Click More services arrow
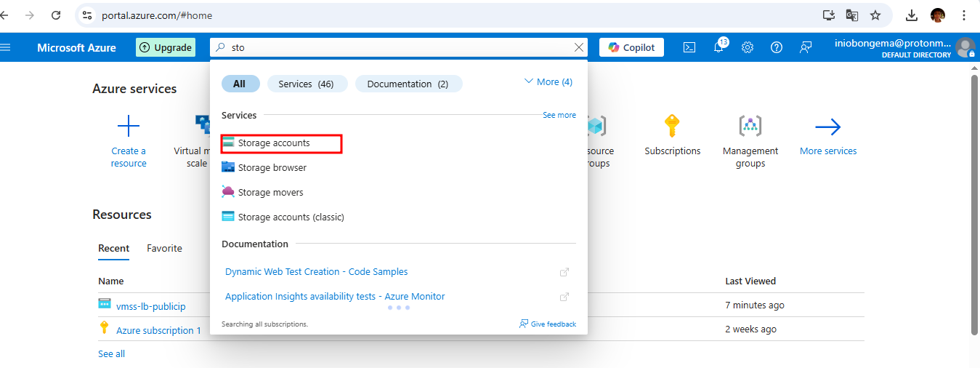Screen dimensions: 980x368 [828, 127]
